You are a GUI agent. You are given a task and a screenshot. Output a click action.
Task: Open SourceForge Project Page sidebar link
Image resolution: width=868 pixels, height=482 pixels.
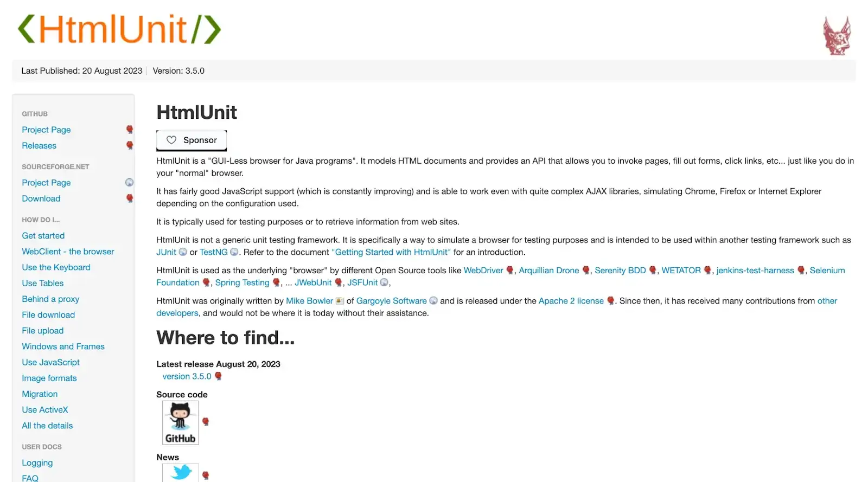coord(46,183)
